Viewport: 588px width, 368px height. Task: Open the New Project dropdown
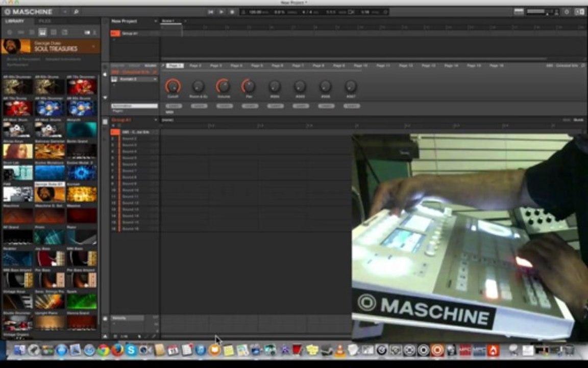click(x=156, y=21)
